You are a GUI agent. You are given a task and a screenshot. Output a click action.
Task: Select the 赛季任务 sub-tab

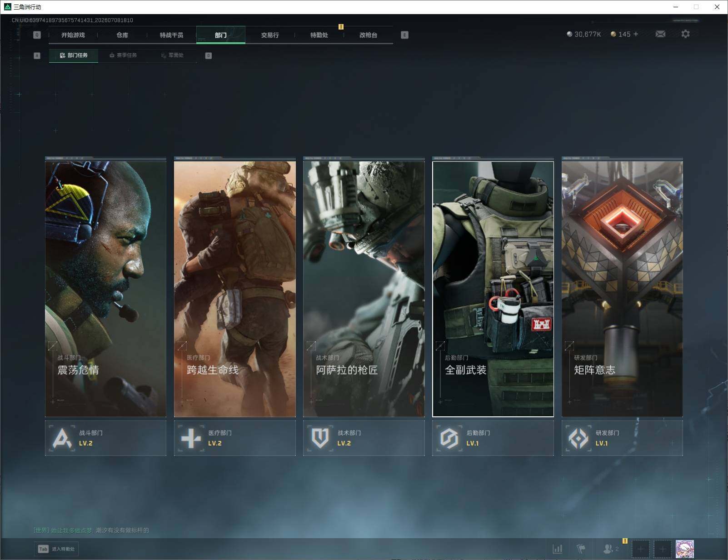[123, 55]
